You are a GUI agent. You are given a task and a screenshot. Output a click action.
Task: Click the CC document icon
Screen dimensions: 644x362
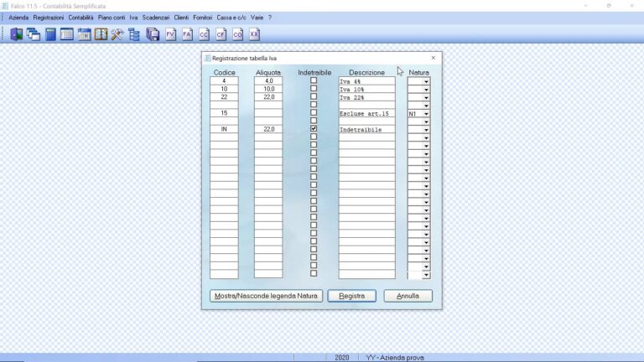click(x=204, y=34)
